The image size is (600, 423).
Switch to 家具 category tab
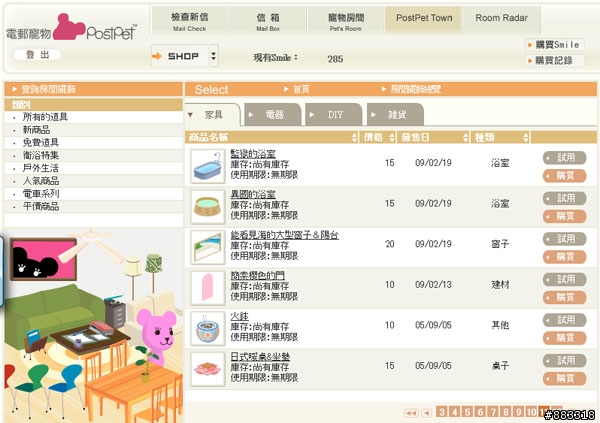point(213,114)
